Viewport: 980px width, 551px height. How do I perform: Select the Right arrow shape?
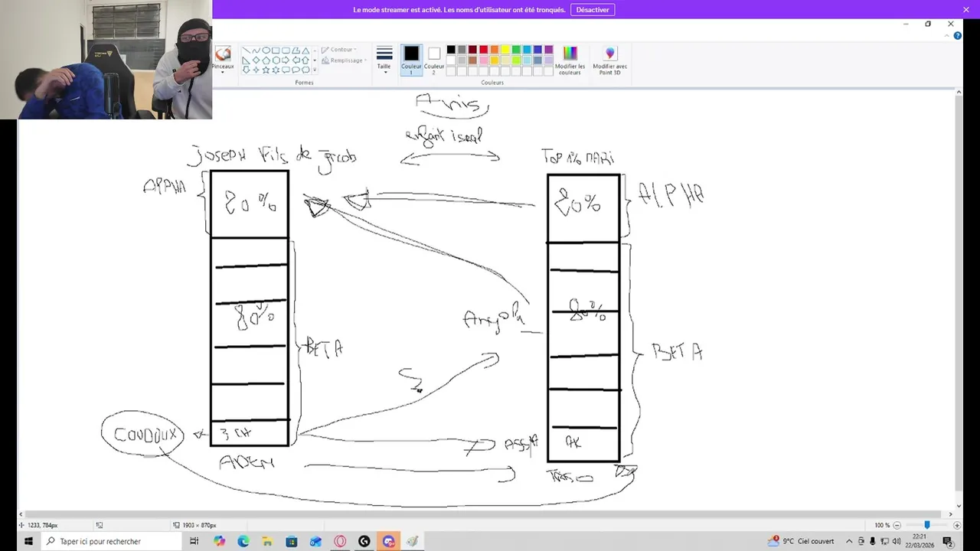(x=286, y=60)
